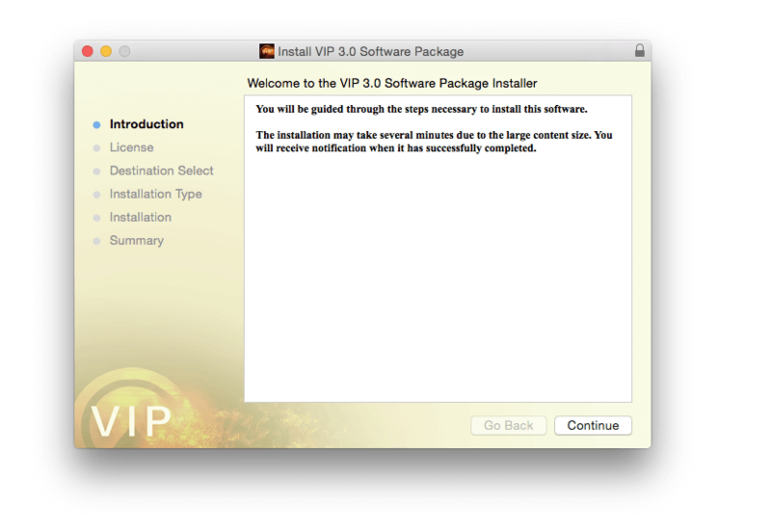
Task: Click the disabled Go Back button
Action: coord(509,425)
